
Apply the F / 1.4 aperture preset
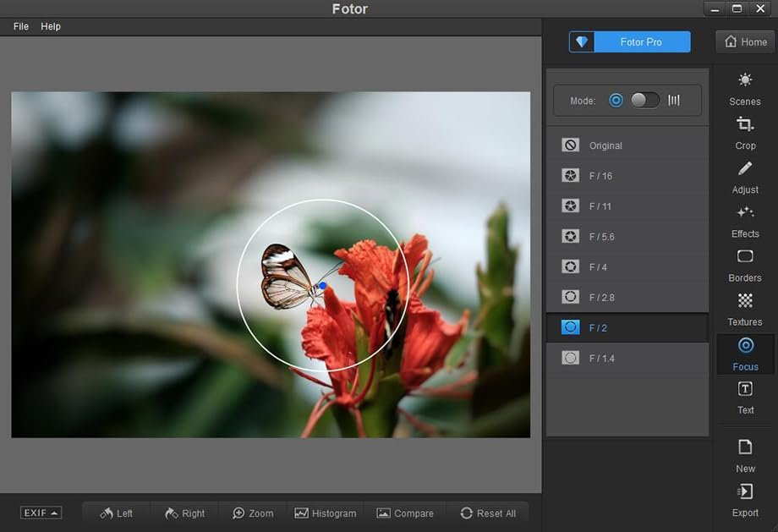click(x=627, y=358)
